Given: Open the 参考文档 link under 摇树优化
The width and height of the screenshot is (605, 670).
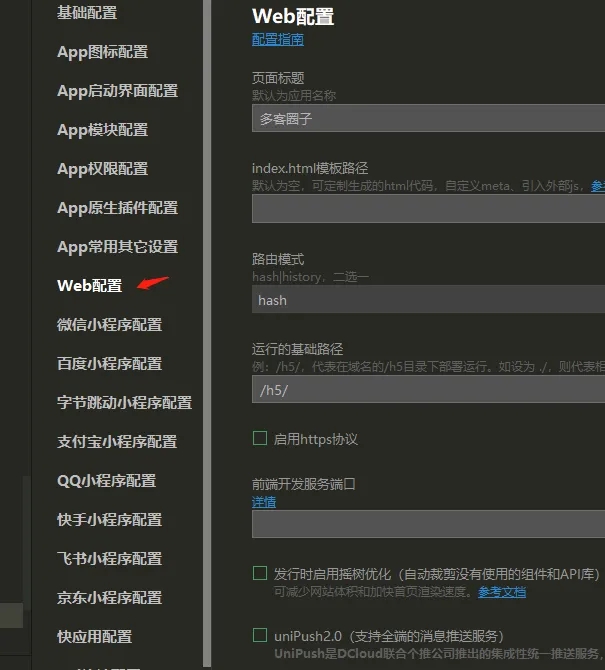Looking at the screenshot, I should [x=502, y=592].
